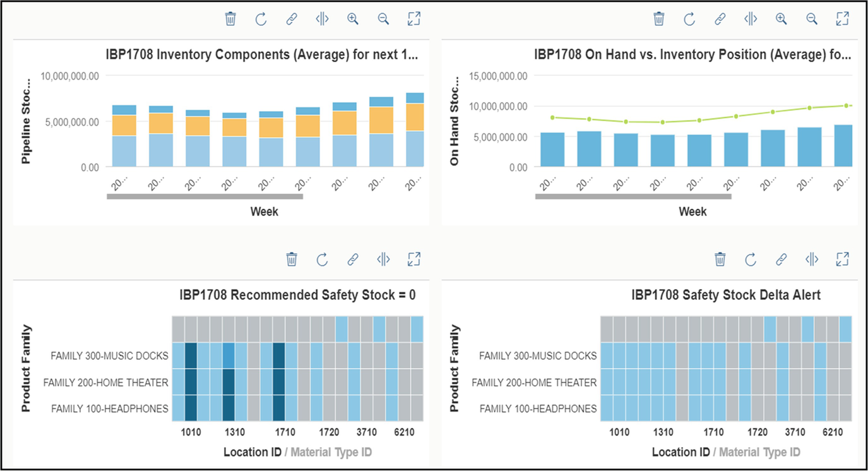Image resolution: width=868 pixels, height=471 pixels.
Task: Select FAMILY 200-HOME THEATER in Safety Stock Delta Alert
Action: 535,383
